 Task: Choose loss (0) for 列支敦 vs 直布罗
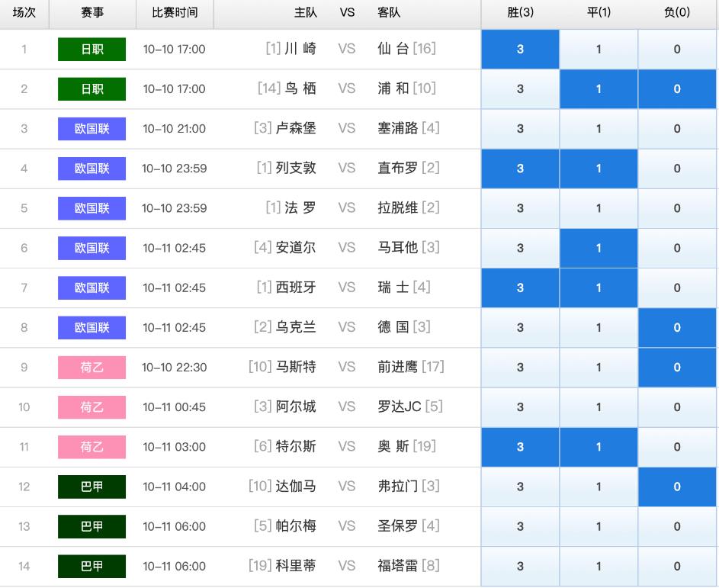pyautogui.click(x=677, y=169)
